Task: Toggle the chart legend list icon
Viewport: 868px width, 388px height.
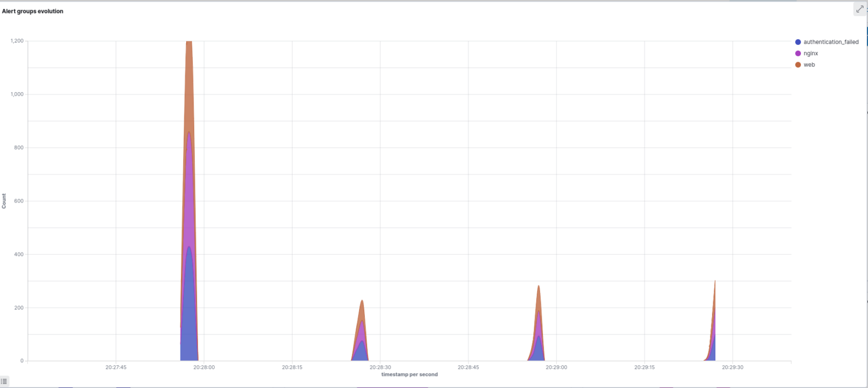Action: (x=5, y=381)
